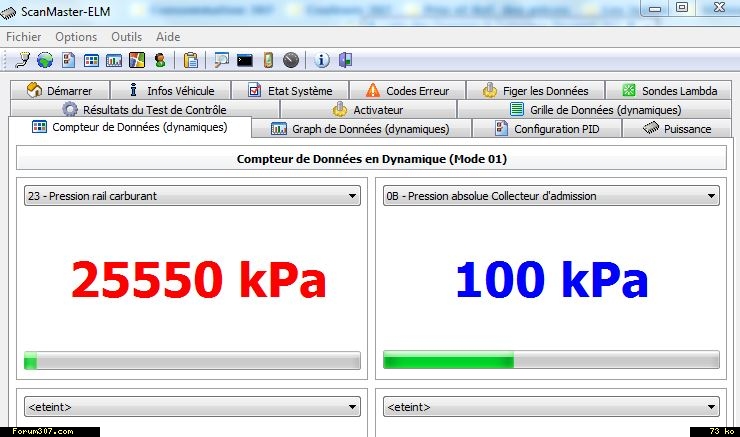The width and height of the screenshot is (740, 437).
Task: Click the connect cable icon in toolbar
Action: 22,60
